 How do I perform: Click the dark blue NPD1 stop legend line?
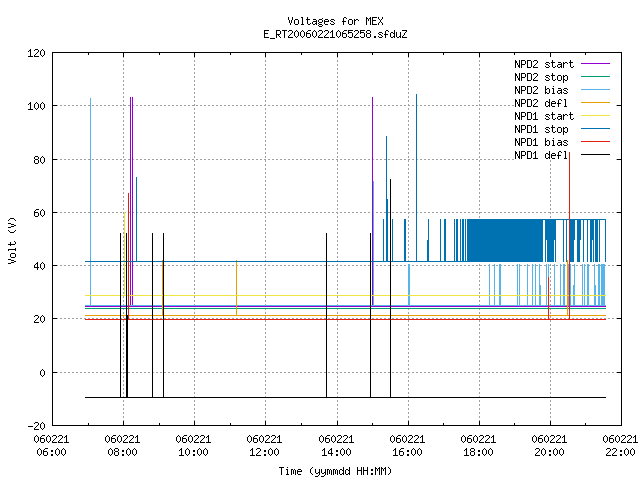(596, 129)
